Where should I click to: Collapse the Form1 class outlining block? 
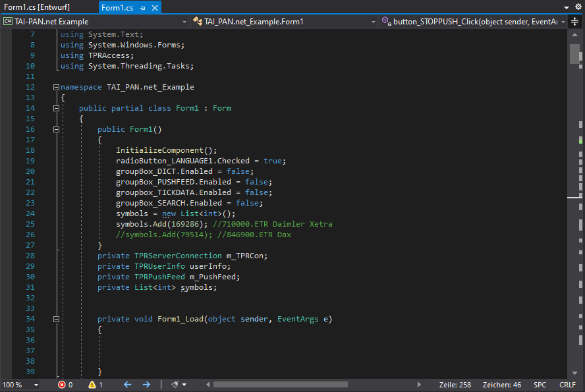click(x=56, y=108)
